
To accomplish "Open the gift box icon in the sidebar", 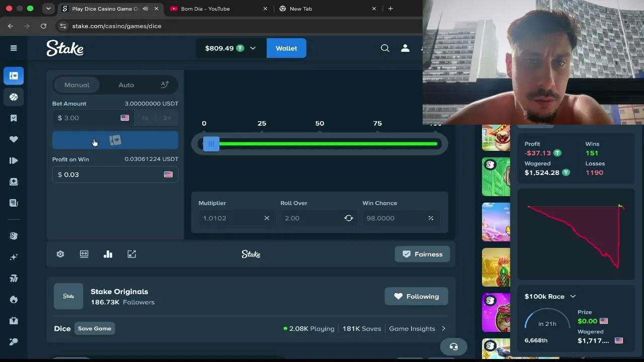I will (14, 320).
